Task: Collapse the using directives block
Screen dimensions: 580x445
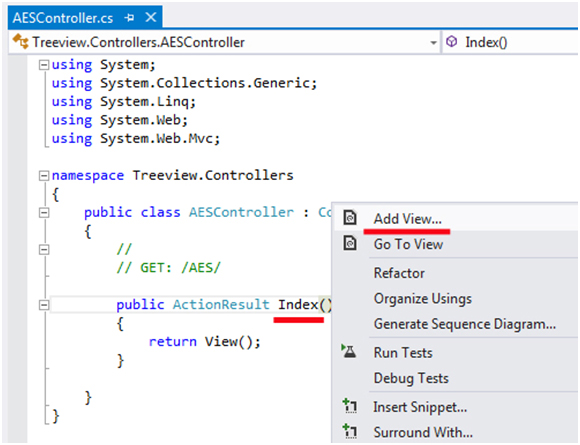Action: 44,65
